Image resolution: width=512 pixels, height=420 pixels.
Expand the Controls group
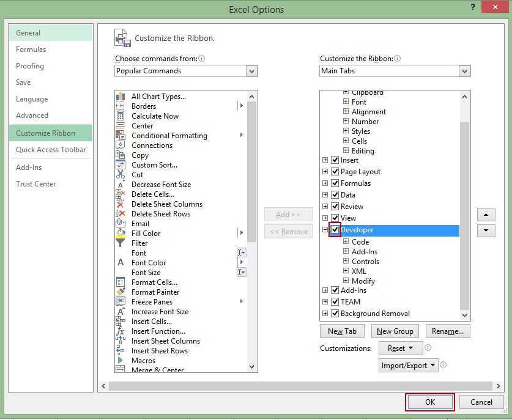pyautogui.click(x=346, y=261)
